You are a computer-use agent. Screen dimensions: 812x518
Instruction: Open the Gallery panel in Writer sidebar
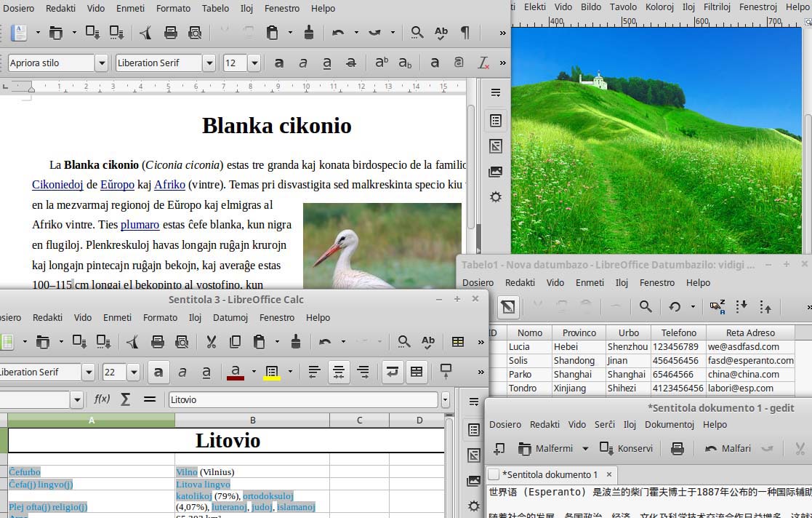496,172
